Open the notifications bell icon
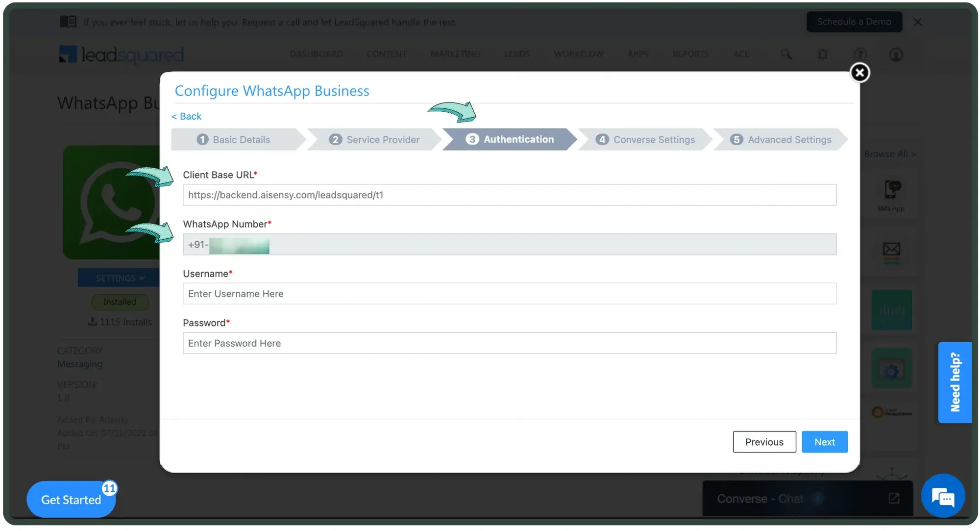 (x=823, y=54)
